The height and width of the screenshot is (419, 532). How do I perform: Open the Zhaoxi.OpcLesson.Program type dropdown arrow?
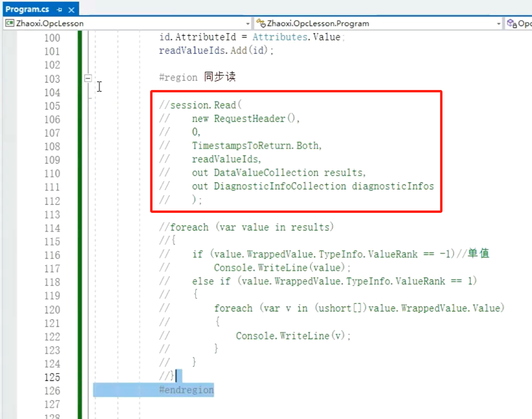click(499, 24)
